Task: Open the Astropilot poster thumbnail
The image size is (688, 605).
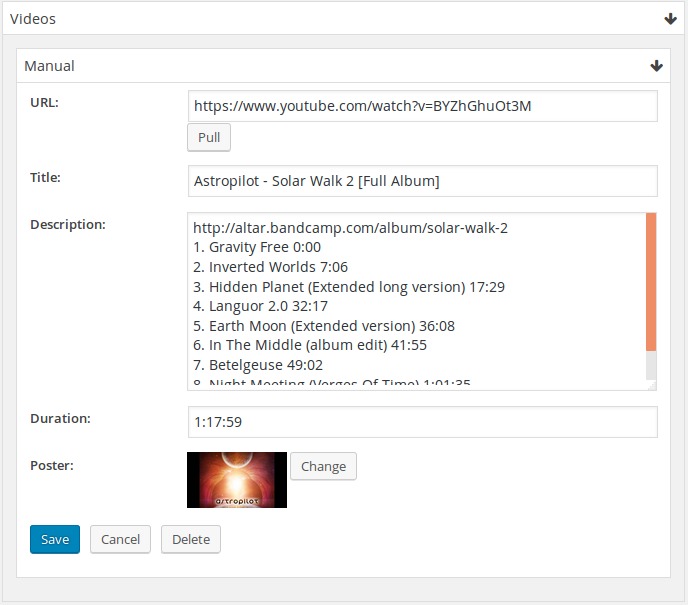Action: coord(237,480)
